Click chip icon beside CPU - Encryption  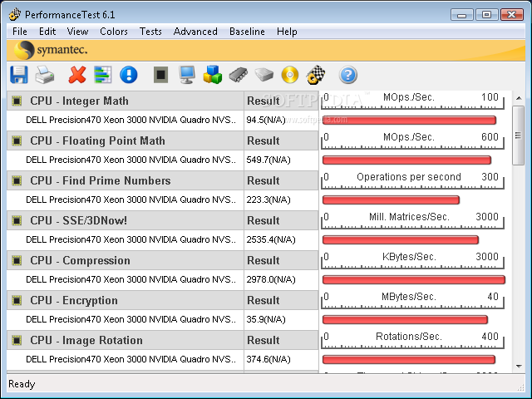(17, 300)
